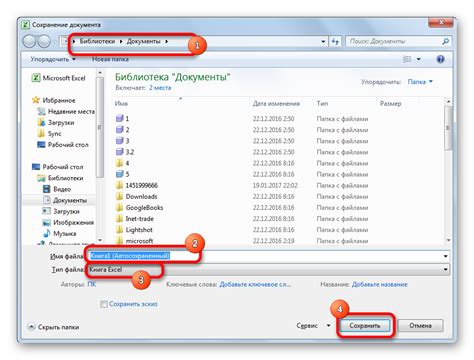Open the Сервис tools dropdown

coord(313,325)
